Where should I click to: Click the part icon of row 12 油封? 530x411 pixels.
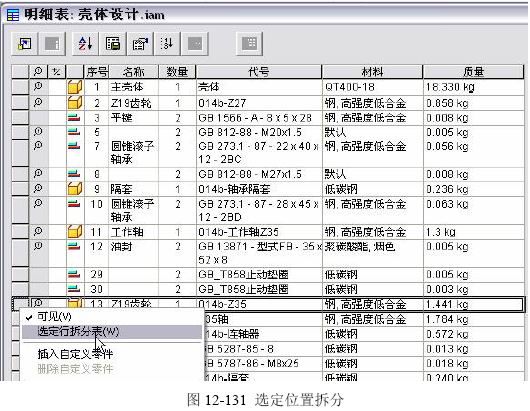click(x=74, y=246)
